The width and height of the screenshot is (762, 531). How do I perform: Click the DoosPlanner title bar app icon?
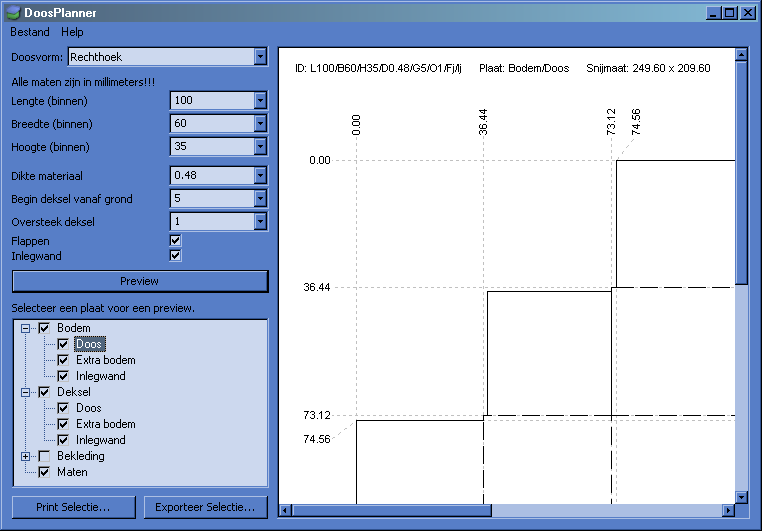(12, 13)
